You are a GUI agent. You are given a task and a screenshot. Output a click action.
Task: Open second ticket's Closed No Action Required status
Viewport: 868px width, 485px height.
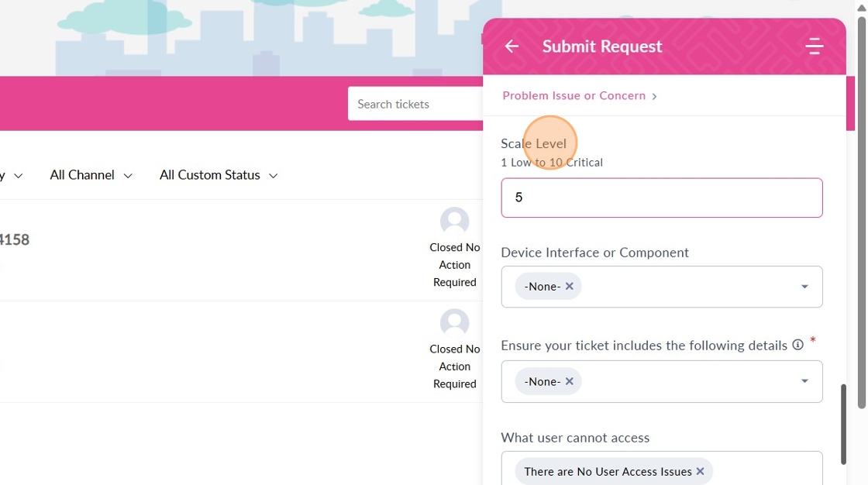[x=455, y=366]
